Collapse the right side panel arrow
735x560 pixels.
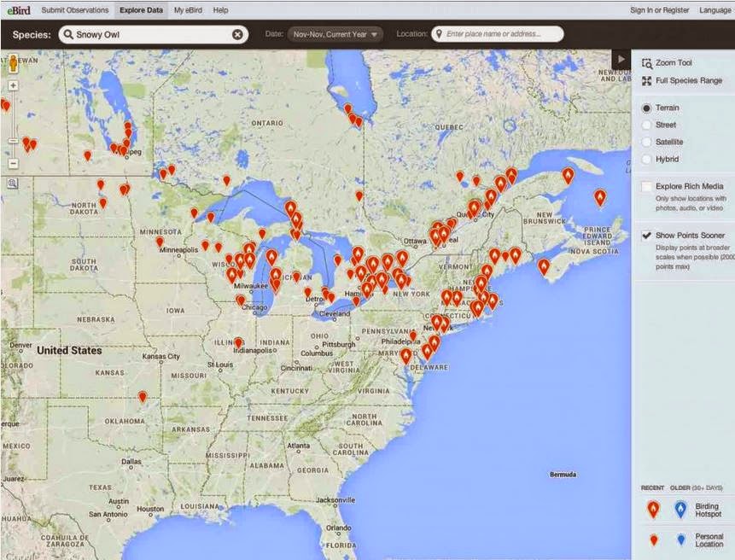pos(621,59)
